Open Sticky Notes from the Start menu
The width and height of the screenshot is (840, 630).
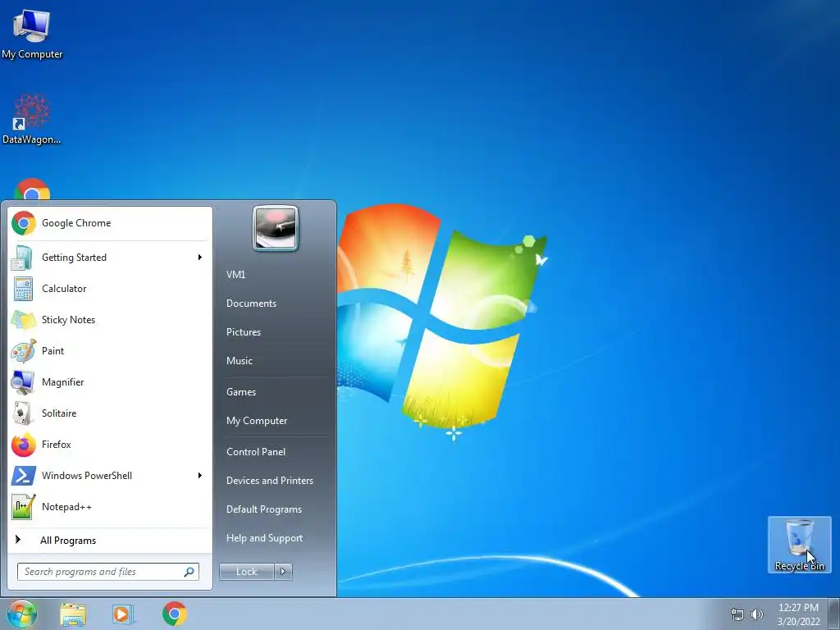click(109, 320)
